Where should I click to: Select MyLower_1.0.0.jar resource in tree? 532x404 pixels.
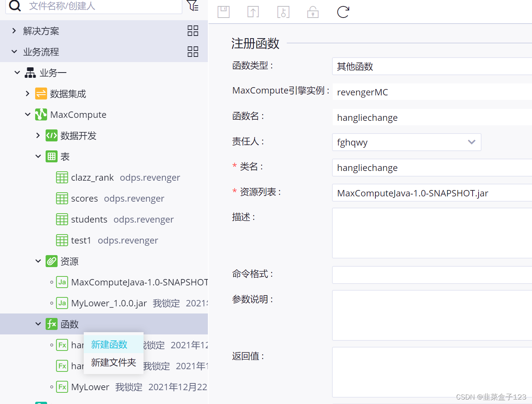click(109, 303)
